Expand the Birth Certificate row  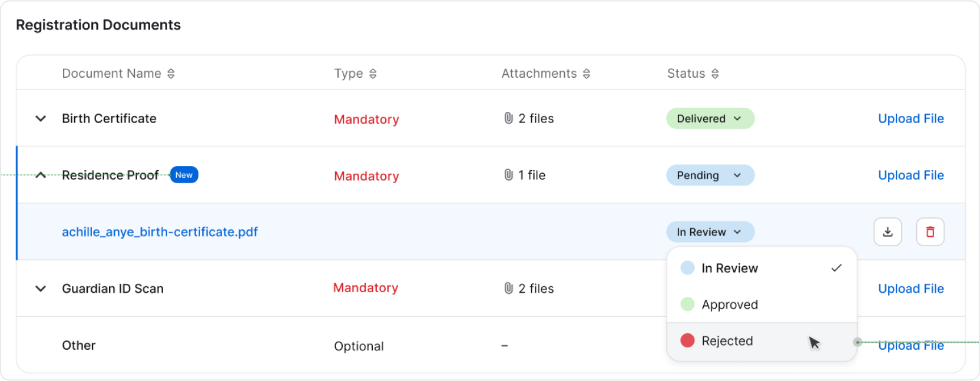pos(41,118)
